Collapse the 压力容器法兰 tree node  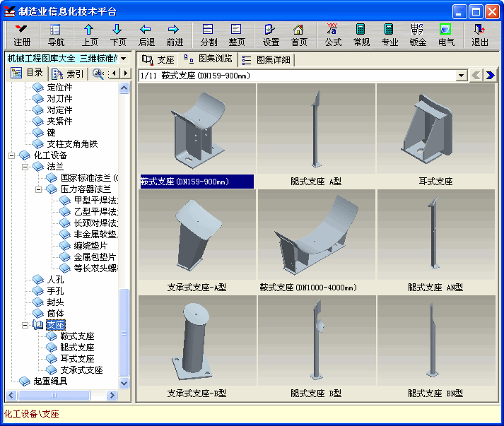(38, 189)
